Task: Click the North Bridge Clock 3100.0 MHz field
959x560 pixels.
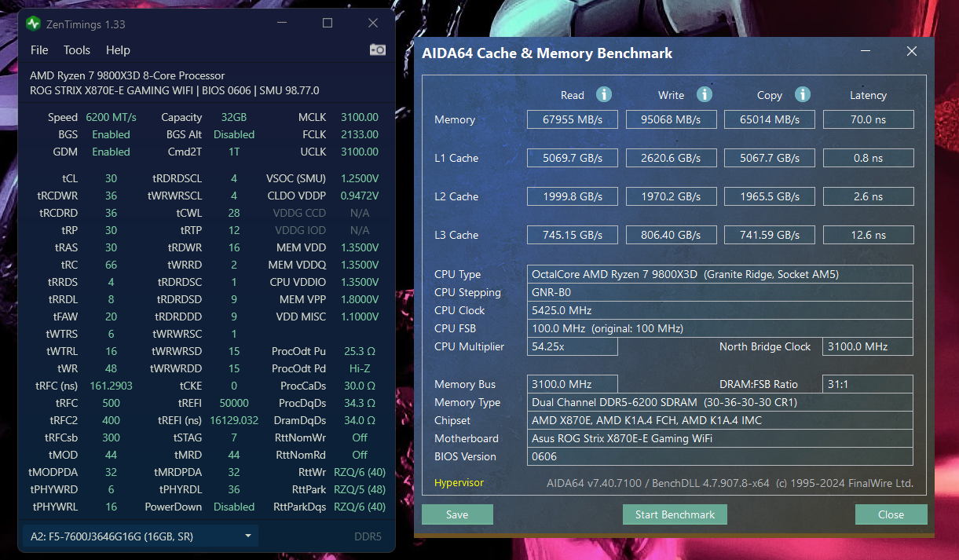Action: tap(868, 346)
